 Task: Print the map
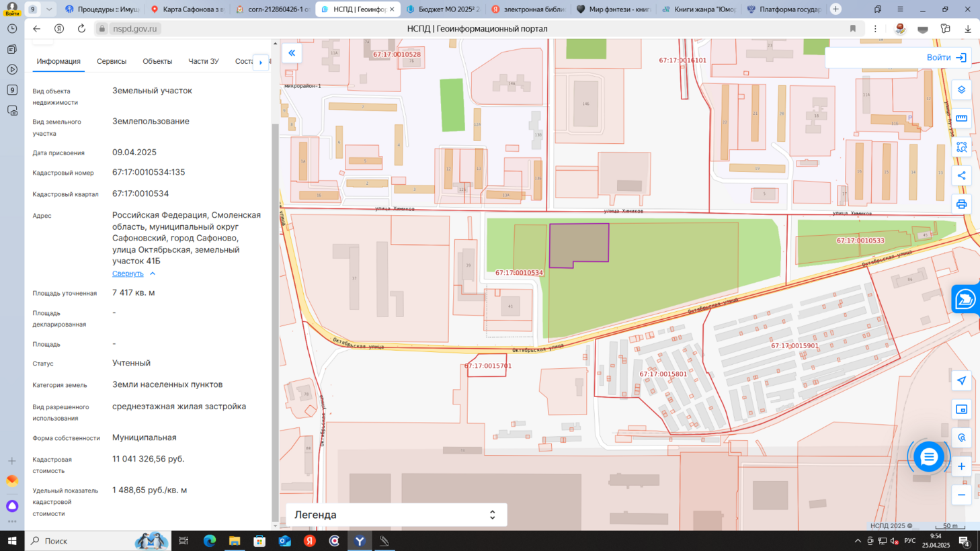pyautogui.click(x=961, y=204)
